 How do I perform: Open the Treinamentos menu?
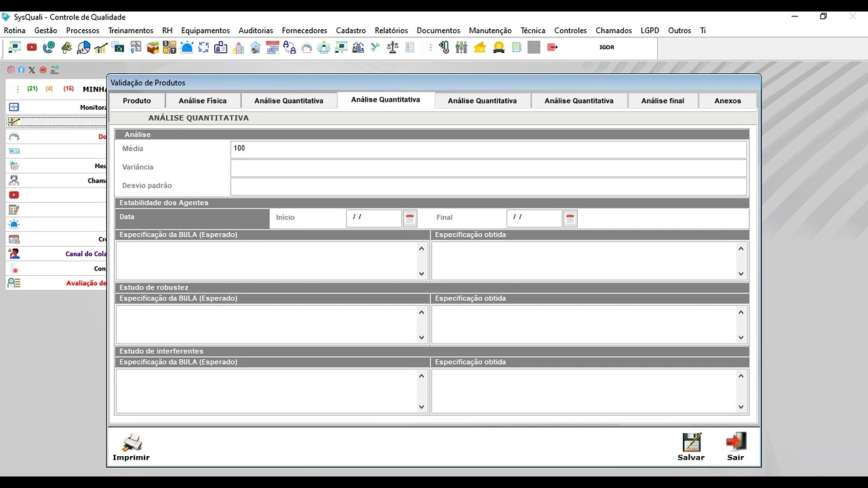tap(131, 30)
